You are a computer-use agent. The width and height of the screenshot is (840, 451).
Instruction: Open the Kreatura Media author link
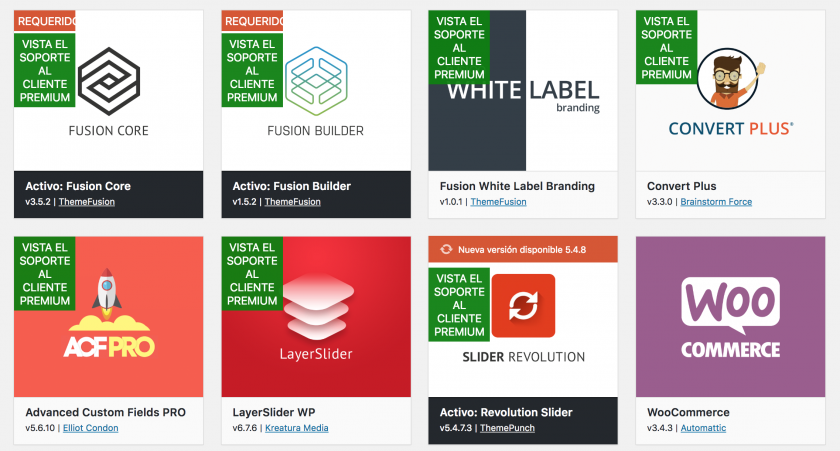tap(297, 428)
